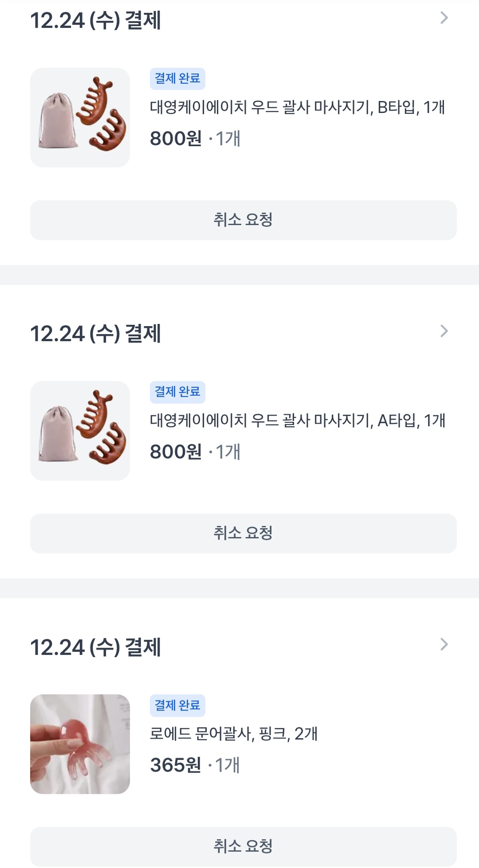Open details chevron for A타입 massager order
The height and width of the screenshot is (868, 479).
coord(444,331)
